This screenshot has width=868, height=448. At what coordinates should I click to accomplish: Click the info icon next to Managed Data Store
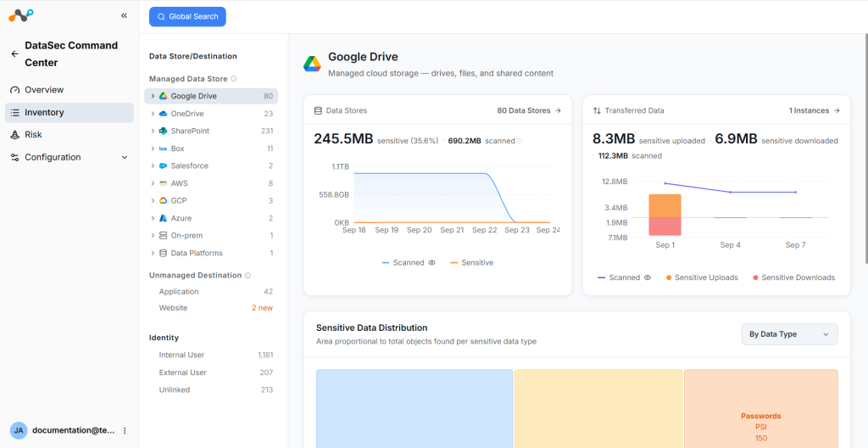pyautogui.click(x=234, y=79)
